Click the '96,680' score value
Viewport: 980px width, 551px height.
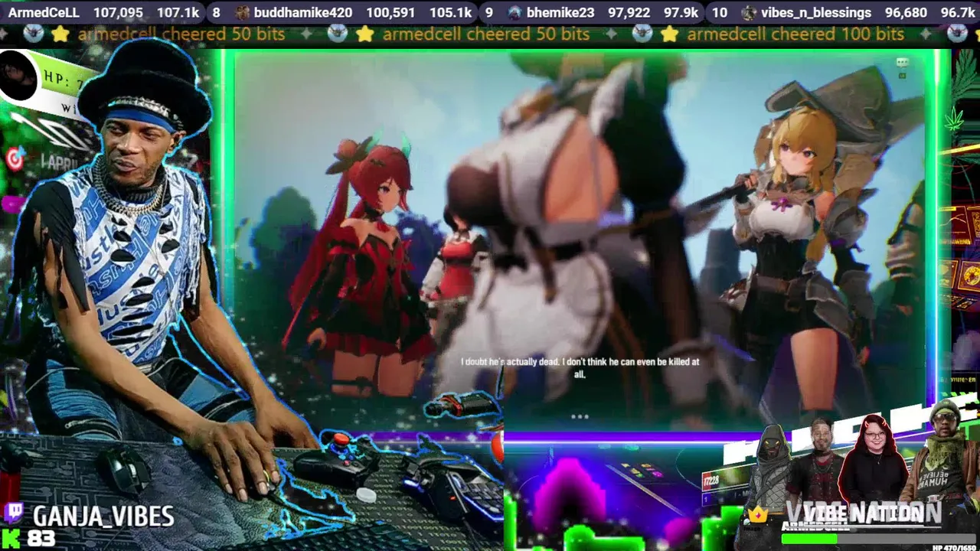[x=906, y=12]
